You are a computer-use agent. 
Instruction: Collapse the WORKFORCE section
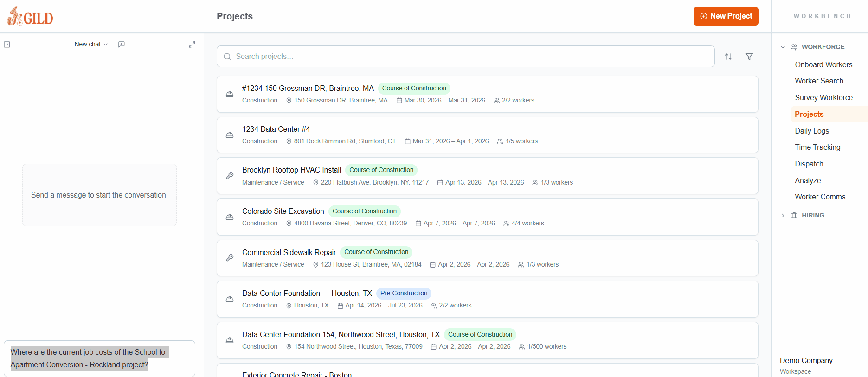tap(783, 47)
